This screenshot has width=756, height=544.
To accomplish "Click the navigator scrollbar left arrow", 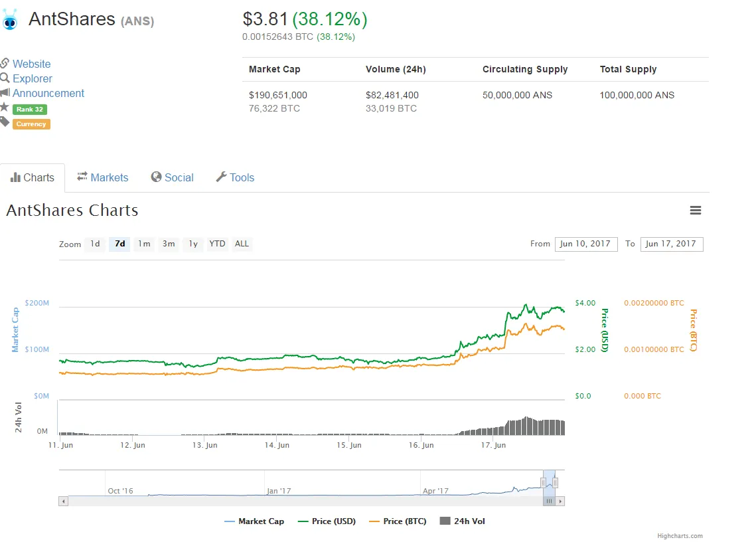I will coord(63,501).
